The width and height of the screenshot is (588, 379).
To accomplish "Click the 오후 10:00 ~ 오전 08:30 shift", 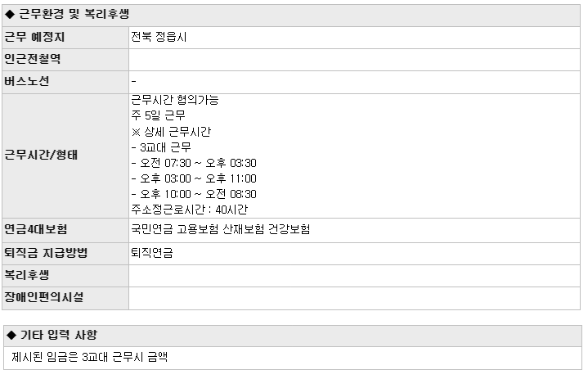I will (x=194, y=194).
